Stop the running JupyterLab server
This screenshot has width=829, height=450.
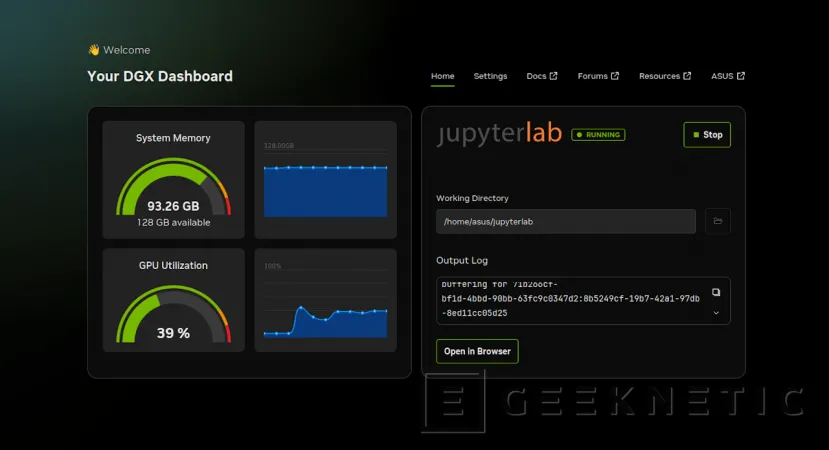pyautogui.click(x=707, y=135)
